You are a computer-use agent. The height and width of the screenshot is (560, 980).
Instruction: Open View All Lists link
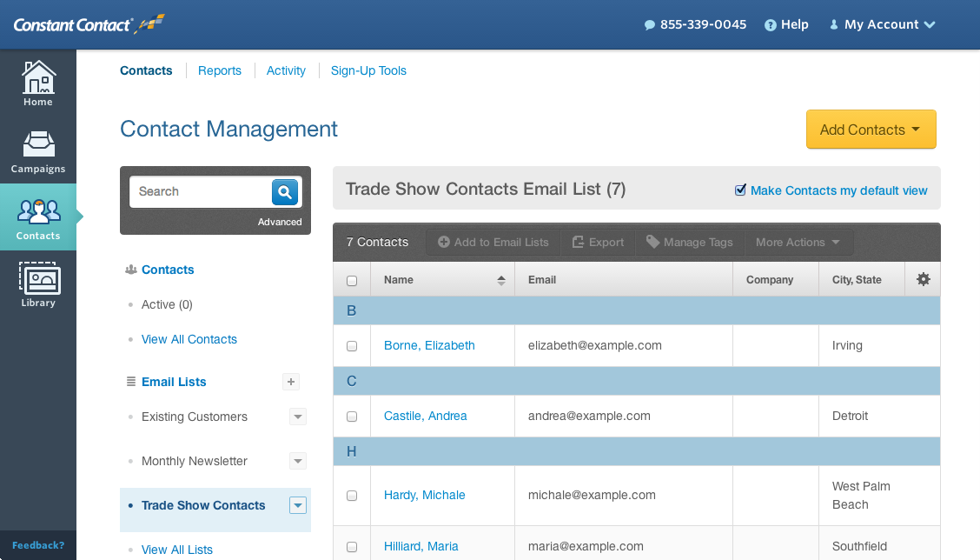pos(177,550)
